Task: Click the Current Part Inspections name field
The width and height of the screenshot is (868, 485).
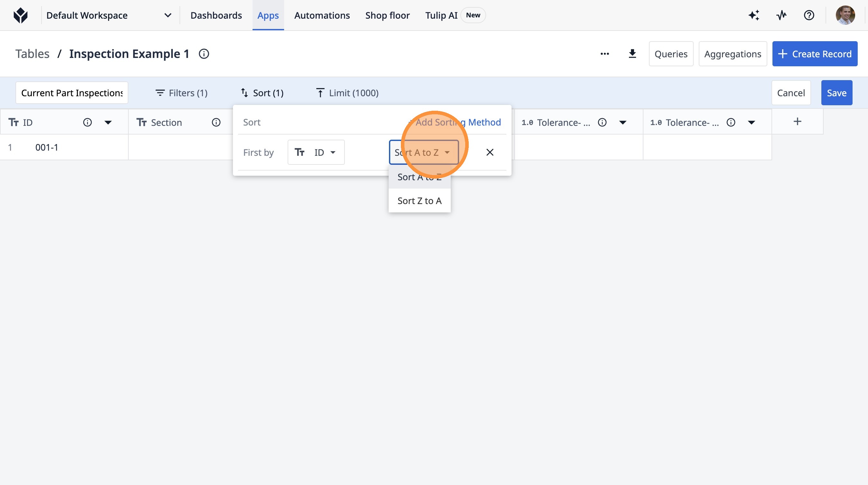Action: pyautogui.click(x=72, y=93)
